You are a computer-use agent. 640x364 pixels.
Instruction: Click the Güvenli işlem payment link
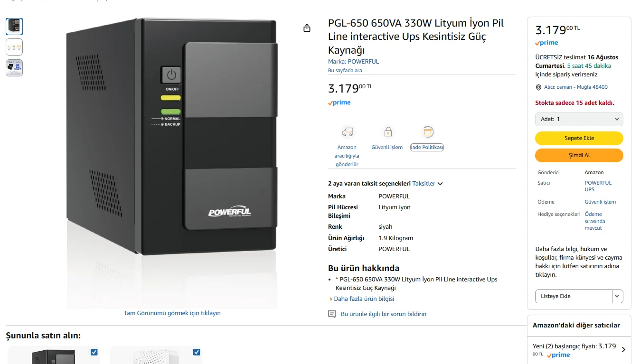coord(600,202)
